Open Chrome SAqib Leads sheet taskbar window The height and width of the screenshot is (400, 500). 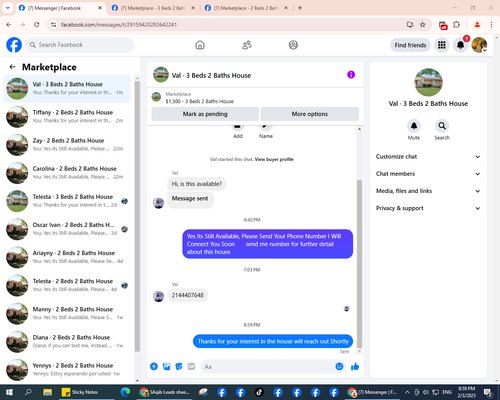tap(164, 392)
